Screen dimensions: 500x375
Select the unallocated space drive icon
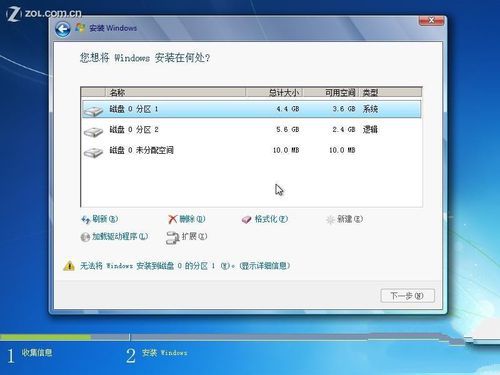(93, 152)
